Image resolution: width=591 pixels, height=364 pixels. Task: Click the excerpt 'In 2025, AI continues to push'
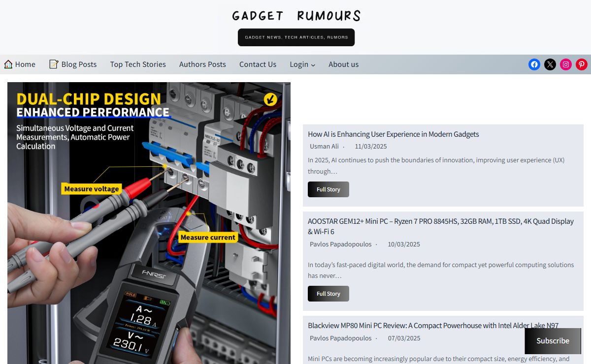pos(436,166)
